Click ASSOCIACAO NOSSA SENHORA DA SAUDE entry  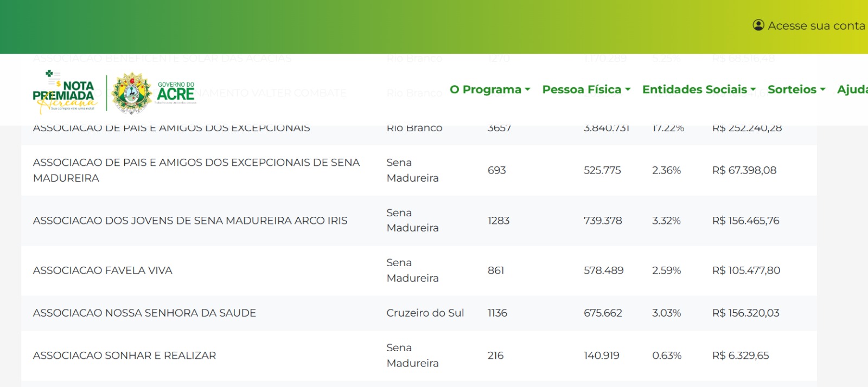coord(144,313)
